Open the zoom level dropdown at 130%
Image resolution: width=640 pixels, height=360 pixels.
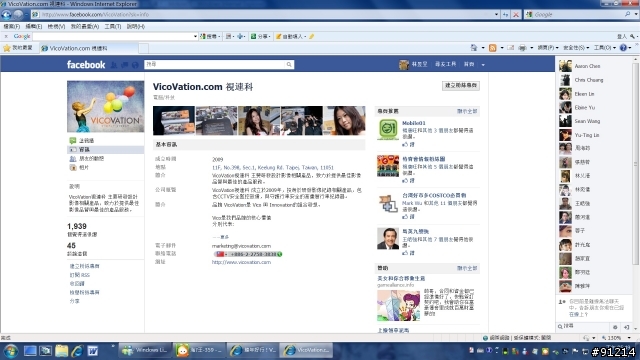629,338
